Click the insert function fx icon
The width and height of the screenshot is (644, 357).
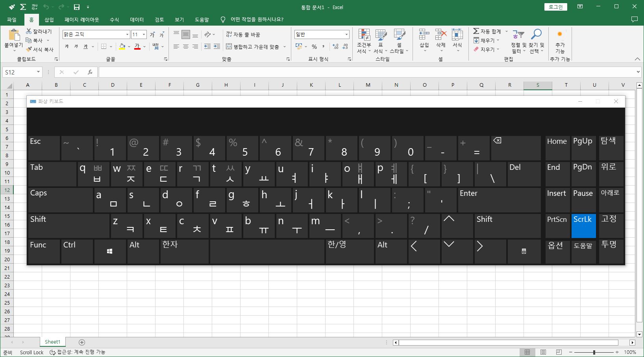coord(90,72)
